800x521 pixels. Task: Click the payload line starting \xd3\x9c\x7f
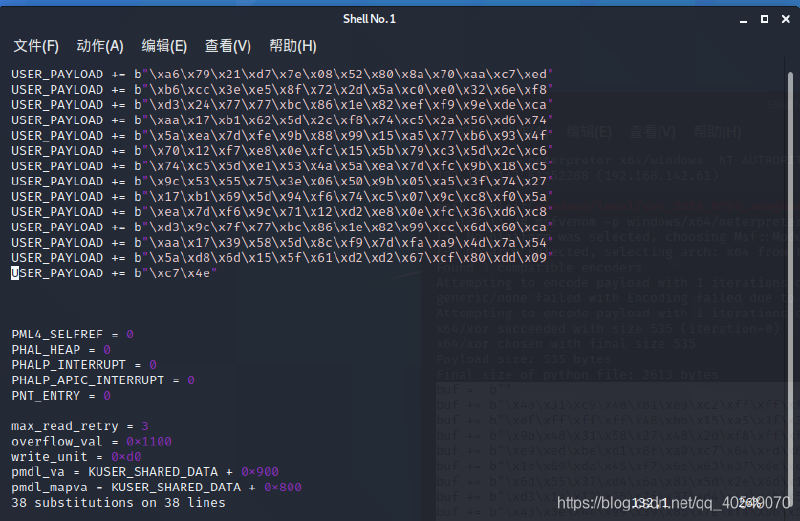coord(282,227)
